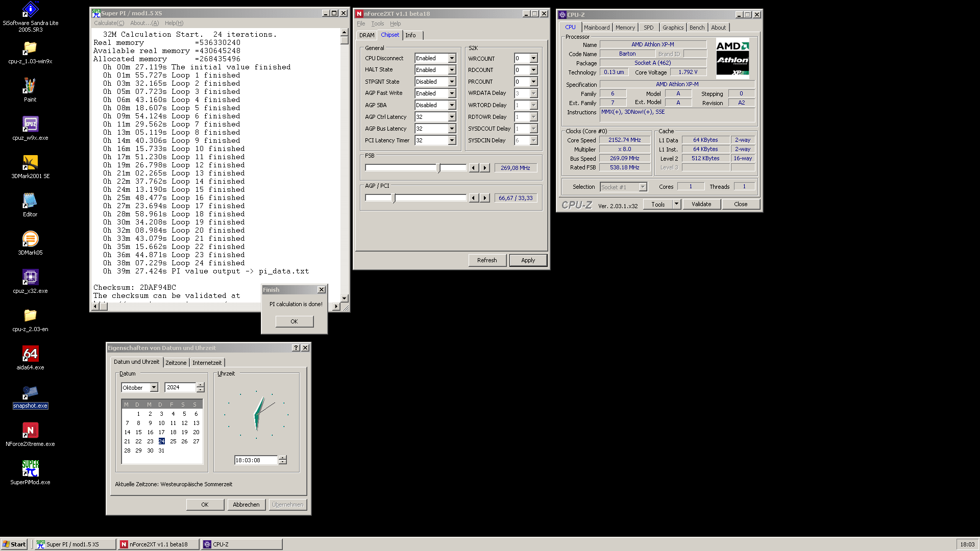
Task: Click the nForce2XT title bar icon
Action: point(359,14)
